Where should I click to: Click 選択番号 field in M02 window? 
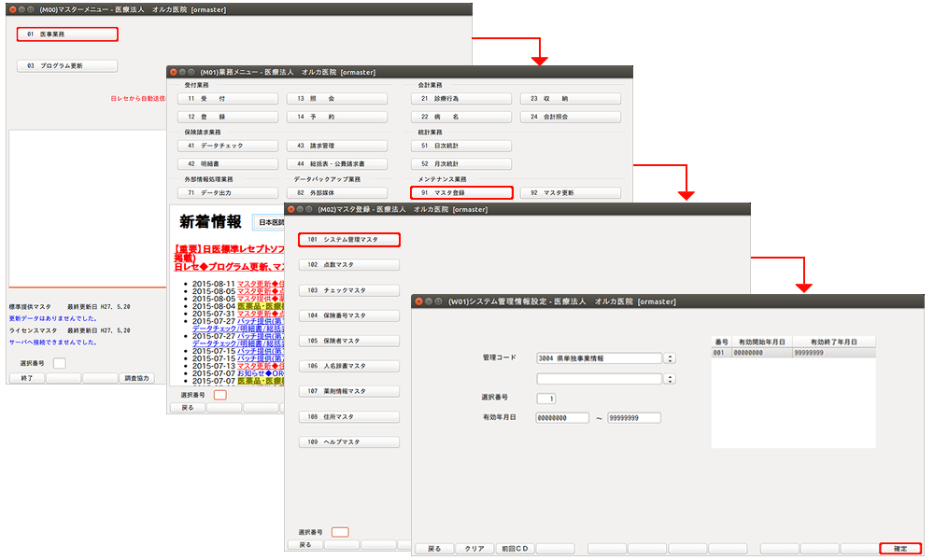click(340, 532)
